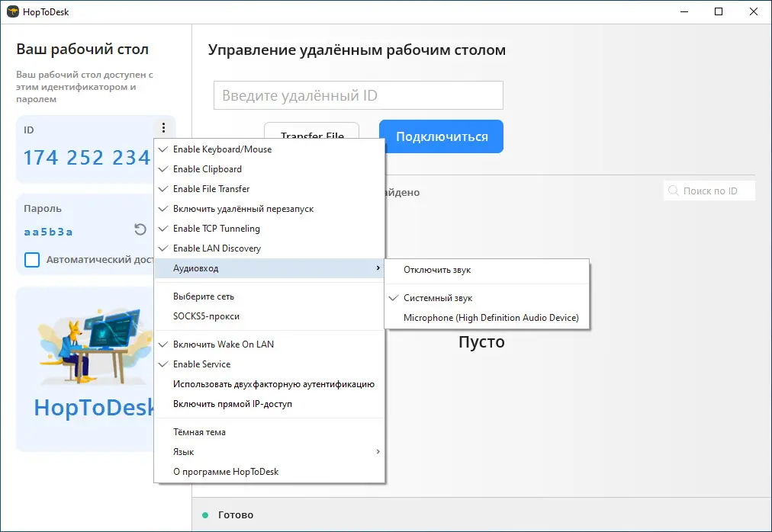
Task: Click into the Введите удалённый ID field
Action: (359, 95)
